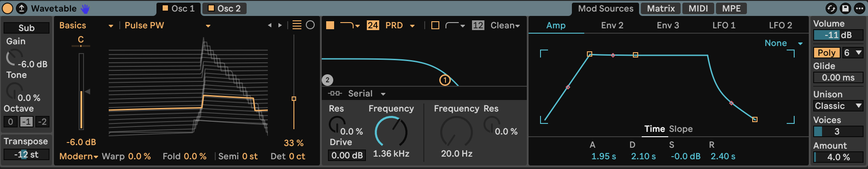
Task: Select the LFO 1 tab
Action: [724, 26]
